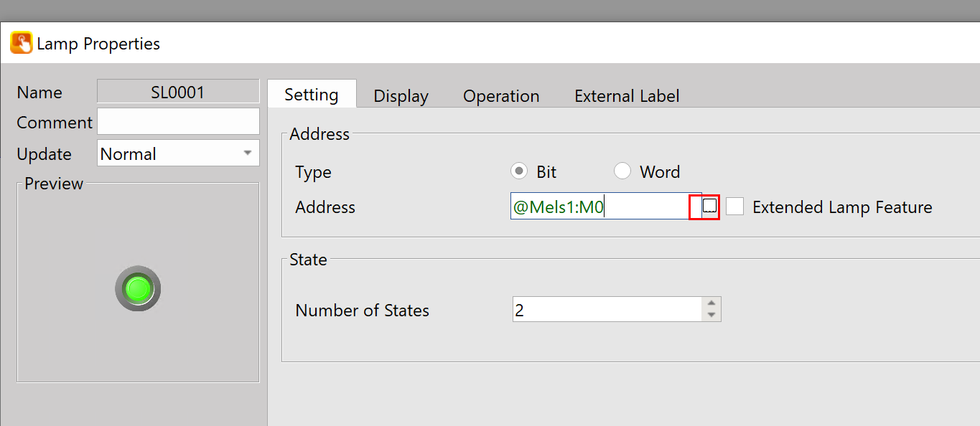Enable the Extended Lamp Feature checkbox
The height and width of the screenshot is (426, 980).
click(x=734, y=207)
